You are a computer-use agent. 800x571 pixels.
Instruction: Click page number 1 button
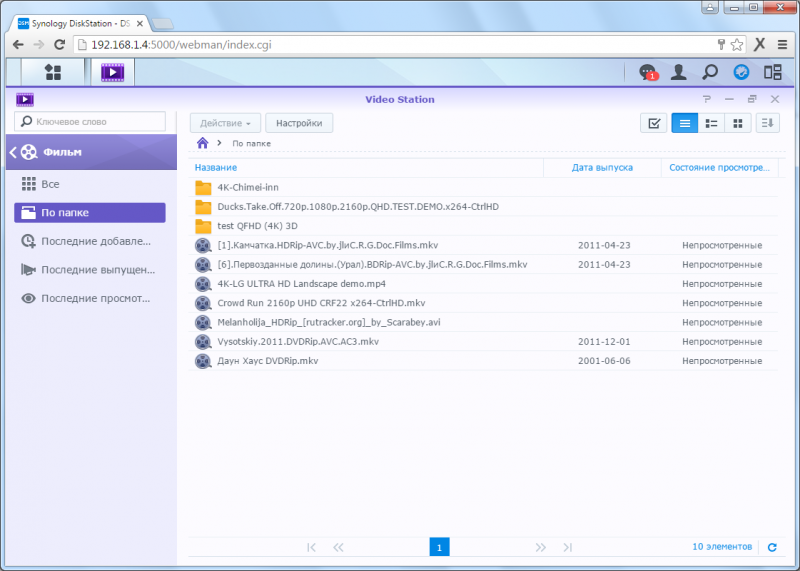point(439,548)
